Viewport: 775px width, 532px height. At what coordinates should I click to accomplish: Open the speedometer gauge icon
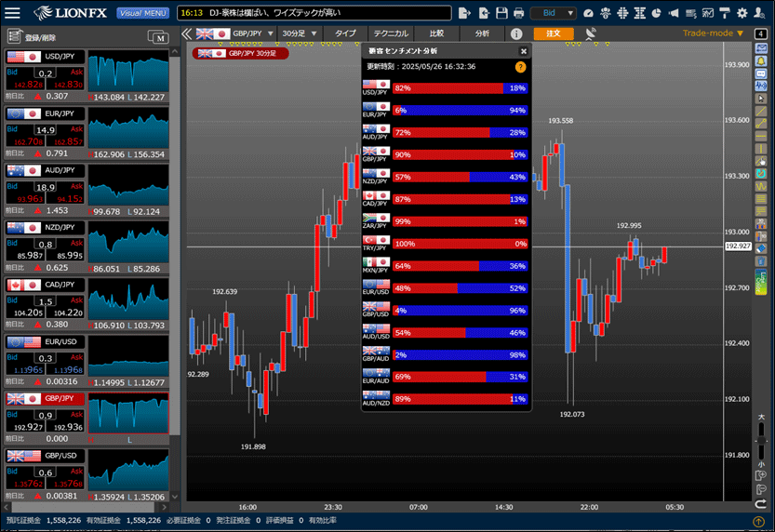click(588, 13)
